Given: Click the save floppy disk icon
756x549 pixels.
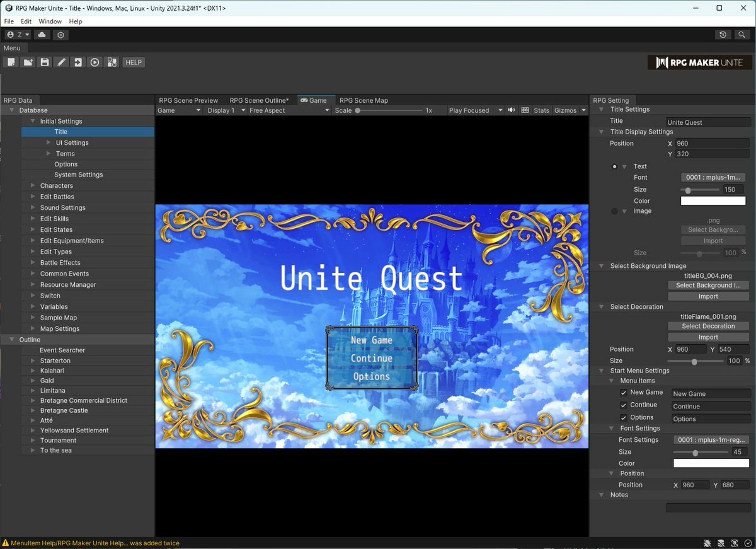Looking at the screenshot, I should tap(44, 62).
